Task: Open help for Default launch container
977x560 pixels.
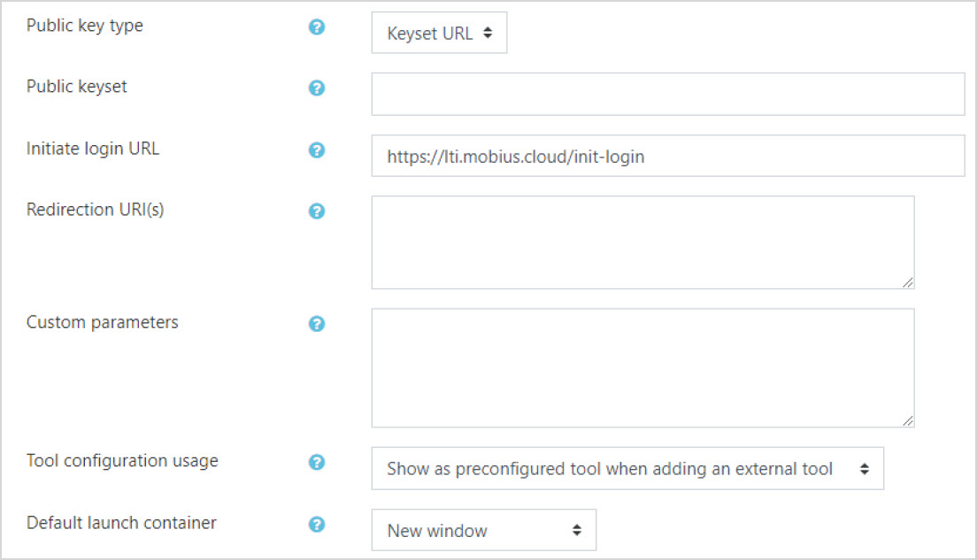Action: (317, 524)
